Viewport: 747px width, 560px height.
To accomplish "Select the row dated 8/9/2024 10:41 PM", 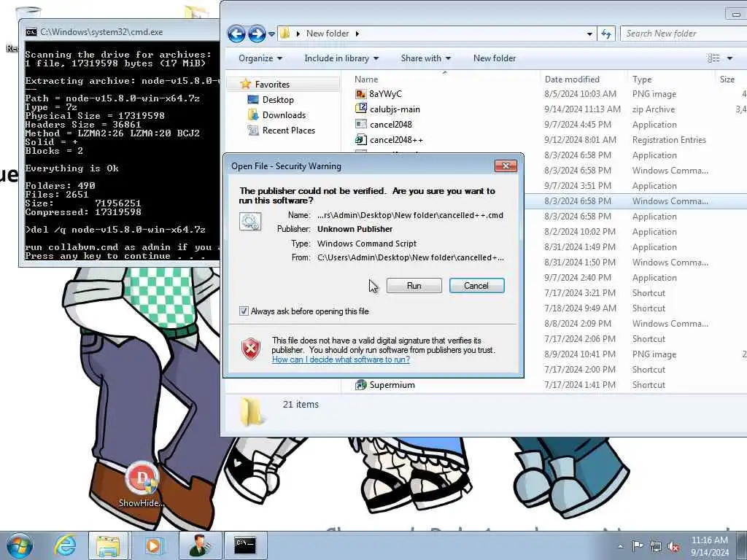I will click(x=636, y=354).
